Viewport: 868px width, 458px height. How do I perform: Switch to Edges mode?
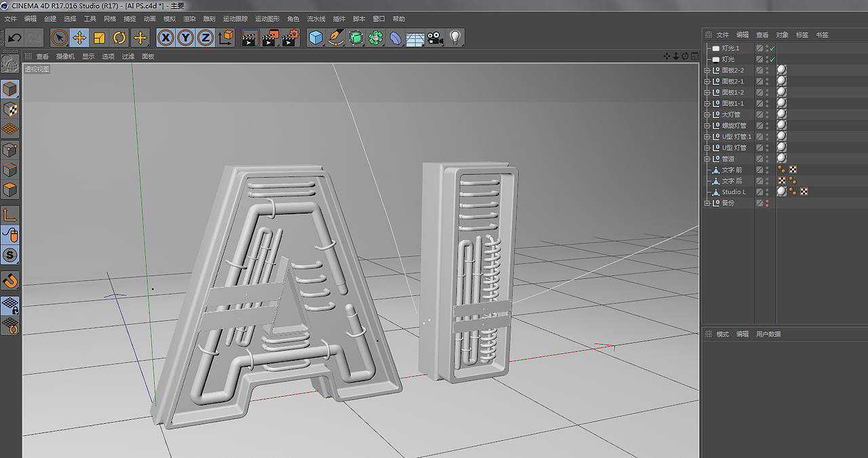[10, 170]
